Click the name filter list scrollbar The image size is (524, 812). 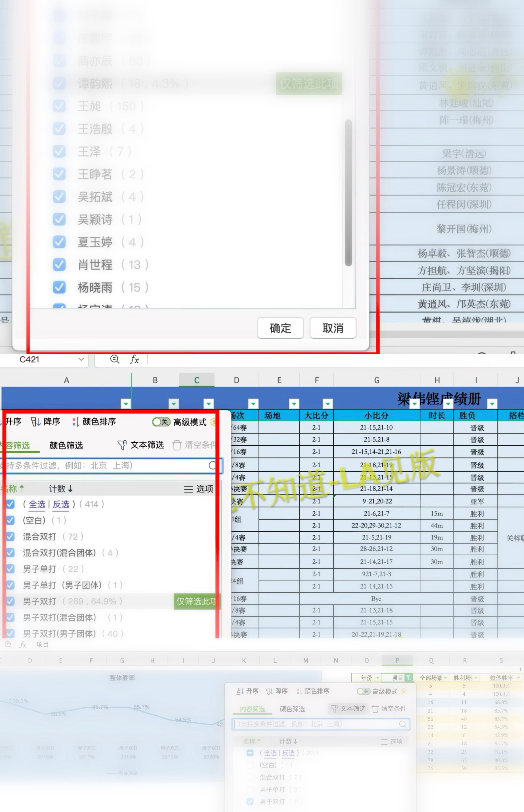348,192
